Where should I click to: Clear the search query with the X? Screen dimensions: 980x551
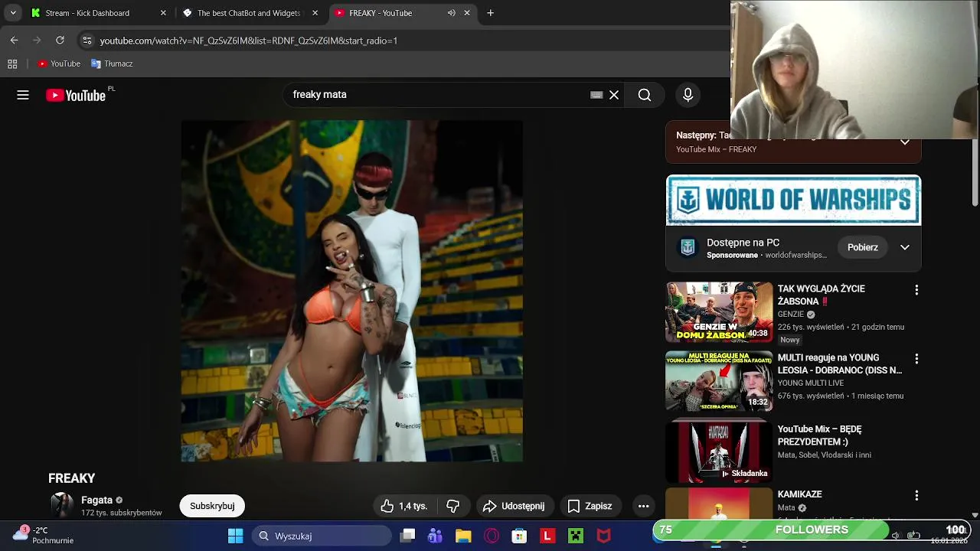pyautogui.click(x=614, y=95)
